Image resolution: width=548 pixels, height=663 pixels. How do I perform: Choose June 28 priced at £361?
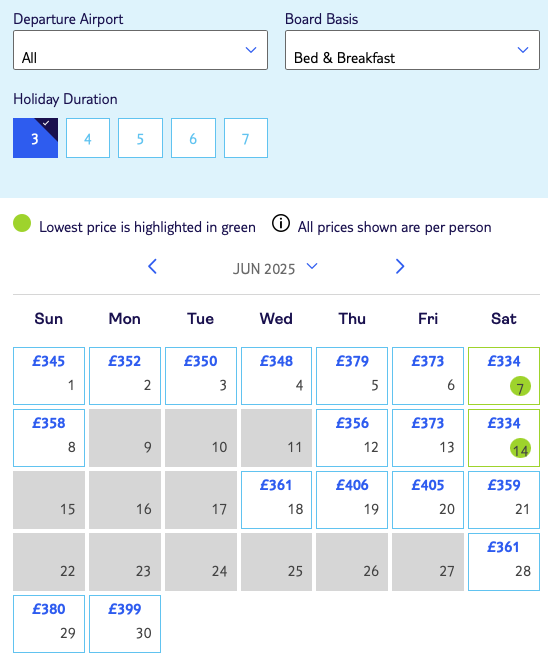click(x=504, y=562)
